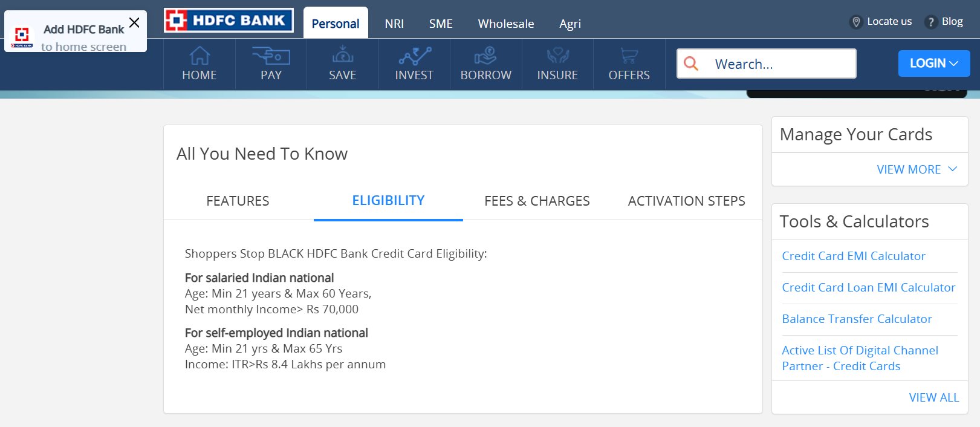Click the search magnifier icon
Screen dimensions: 980x427
tap(691, 63)
